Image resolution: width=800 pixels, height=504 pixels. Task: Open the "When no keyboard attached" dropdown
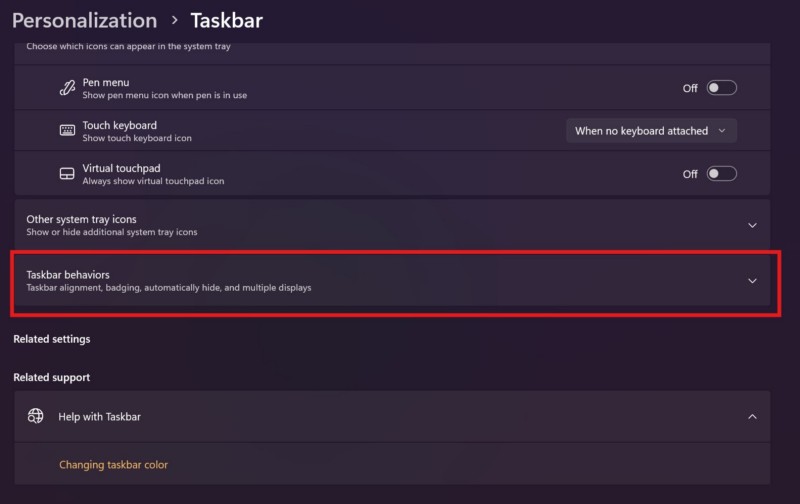tap(651, 131)
